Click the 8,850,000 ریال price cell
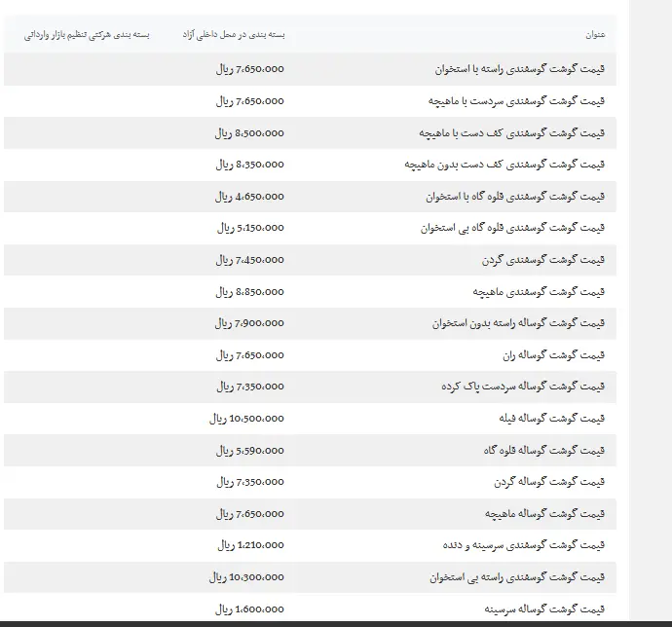The height and width of the screenshot is (627, 672). (x=250, y=291)
